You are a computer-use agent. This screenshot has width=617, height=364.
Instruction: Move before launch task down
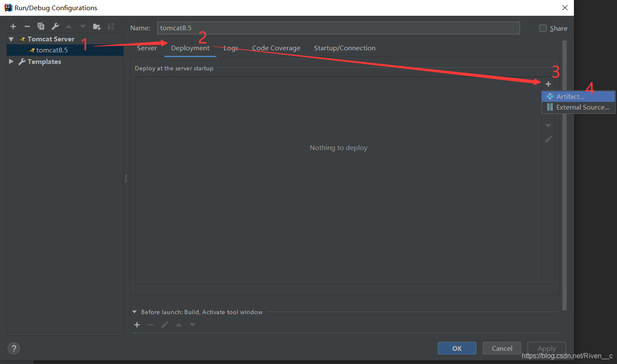click(192, 325)
